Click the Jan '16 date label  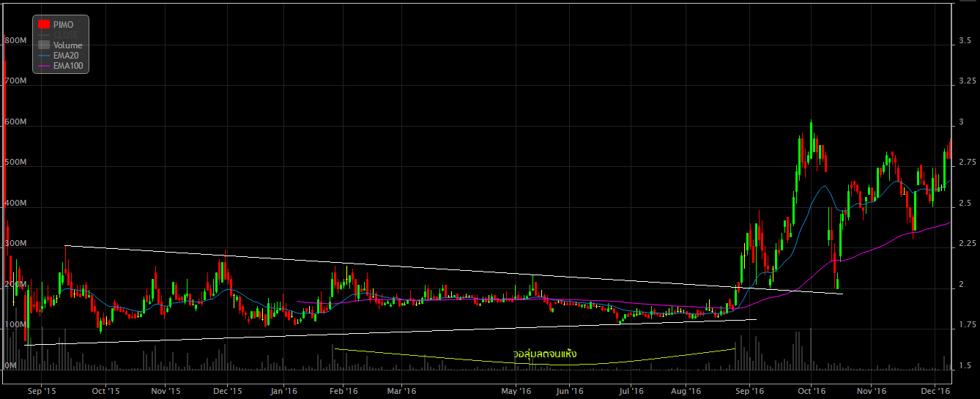pos(283,392)
